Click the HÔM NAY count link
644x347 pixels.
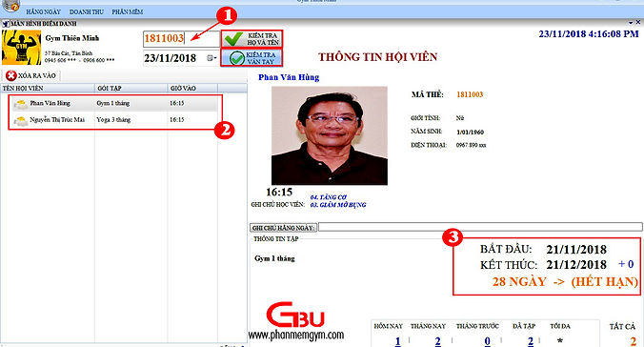tap(397, 341)
